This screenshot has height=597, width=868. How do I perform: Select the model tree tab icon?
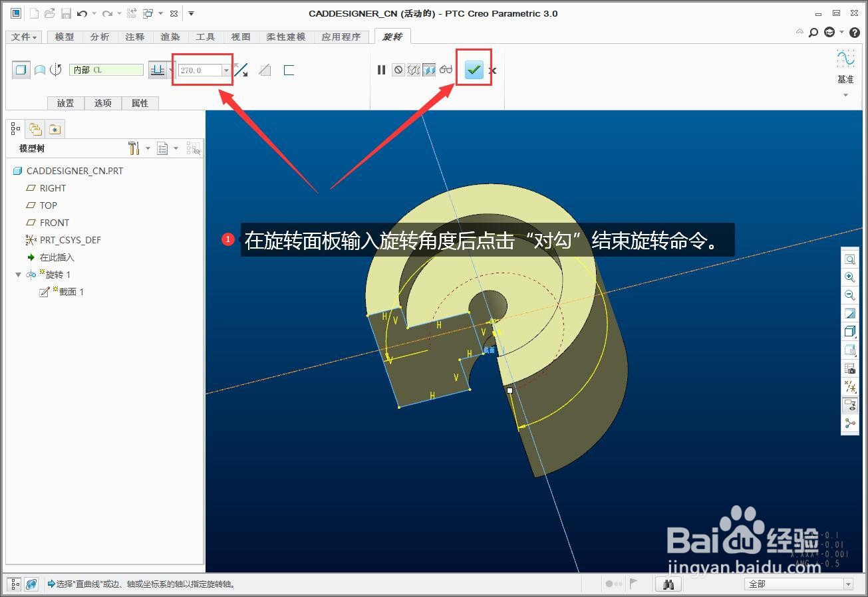pyautogui.click(x=16, y=128)
